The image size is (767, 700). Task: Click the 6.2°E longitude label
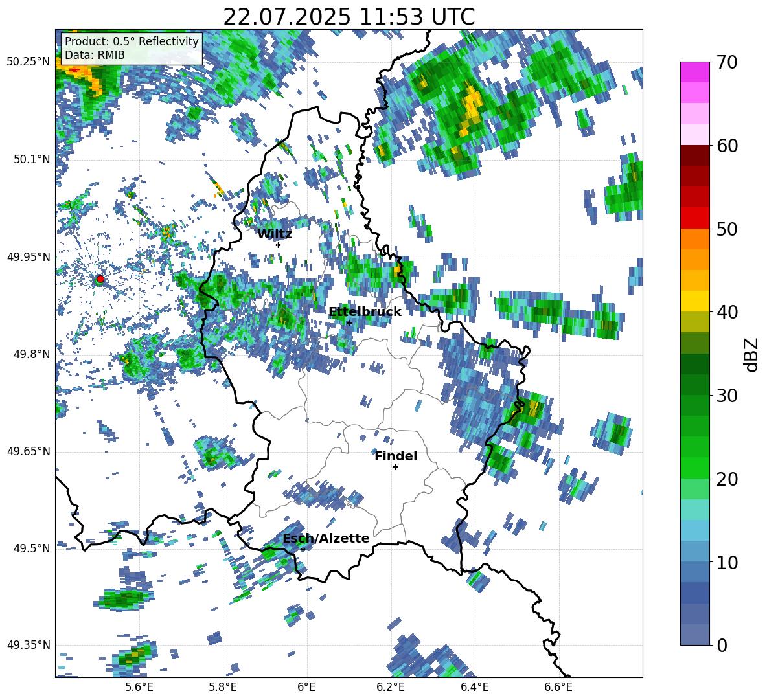[391, 687]
